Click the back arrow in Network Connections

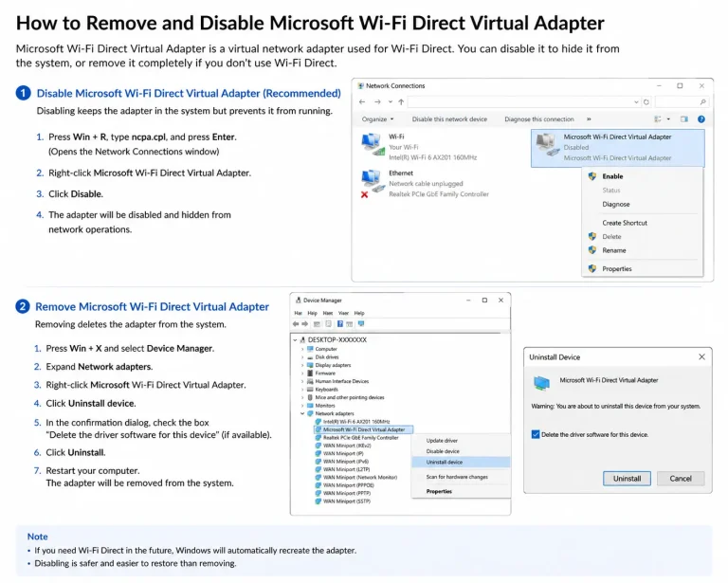click(362, 102)
